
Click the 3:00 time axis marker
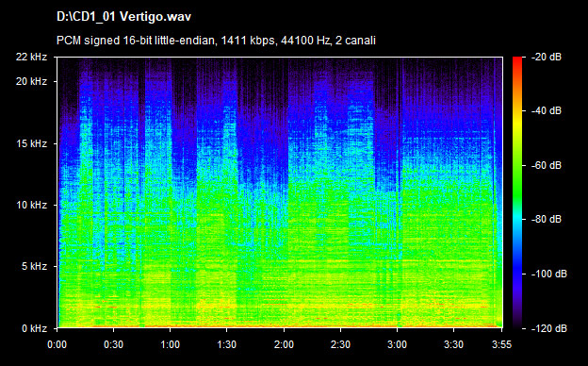[x=397, y=344]
